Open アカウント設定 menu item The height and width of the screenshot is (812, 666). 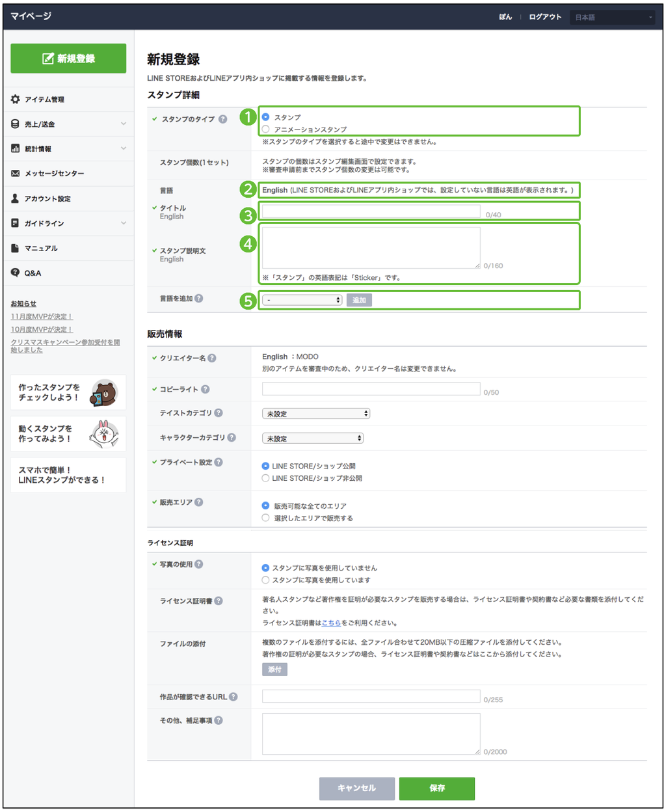[68, 198]
